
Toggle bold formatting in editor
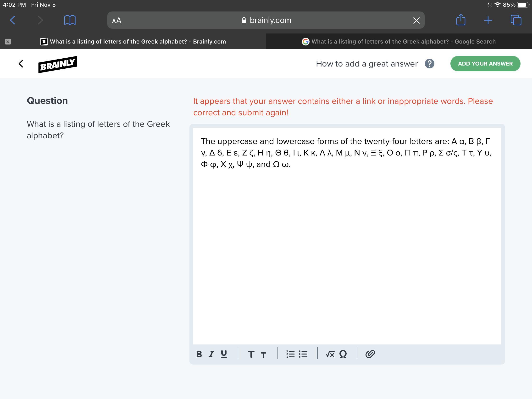(x=199, y=354)
